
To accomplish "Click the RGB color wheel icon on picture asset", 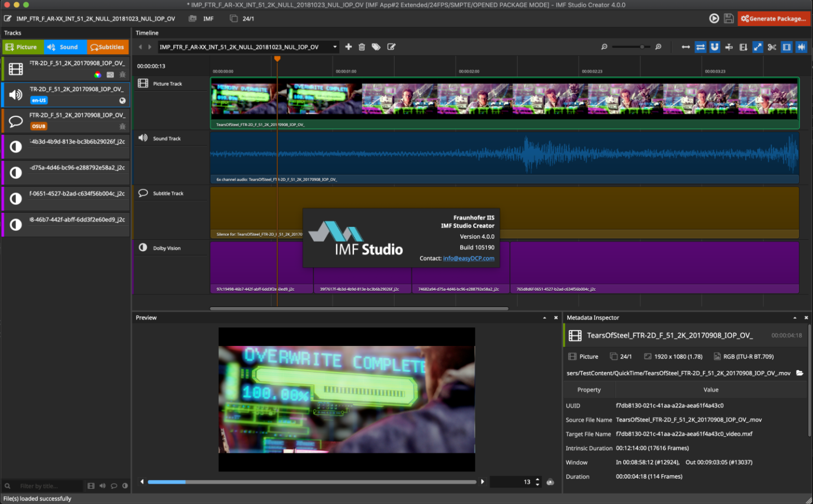I will click(x=98, y=74).
